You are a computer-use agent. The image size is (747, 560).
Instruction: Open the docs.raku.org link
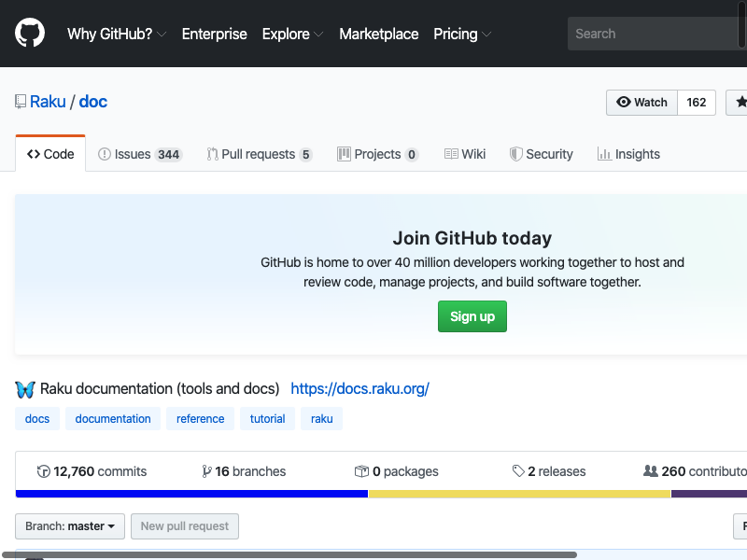click(x=359, y=389)
